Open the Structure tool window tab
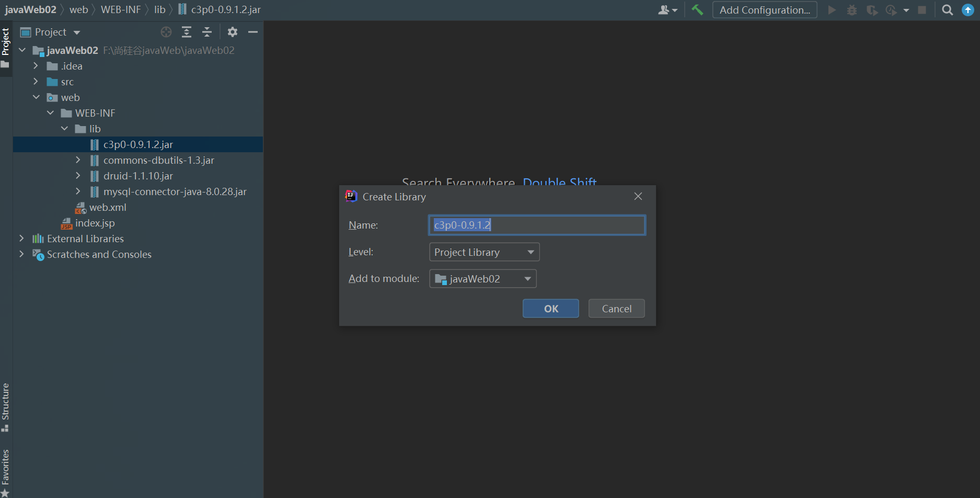The width and height of the screenshot is (980, 498). (x=6, y=407)
